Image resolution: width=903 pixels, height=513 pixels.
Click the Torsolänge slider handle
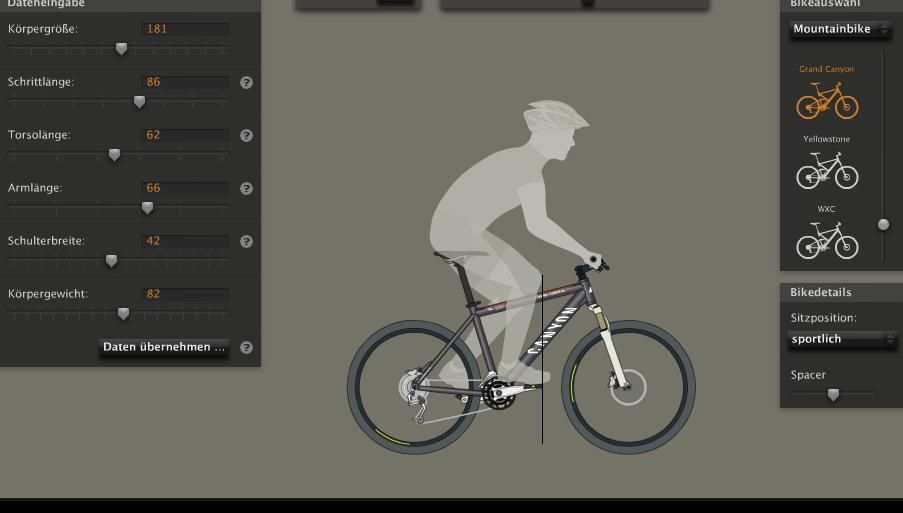[114, 155]
